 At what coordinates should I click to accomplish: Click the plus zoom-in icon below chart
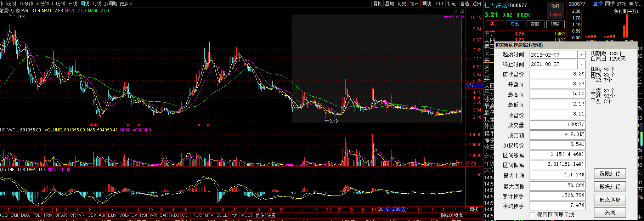[x=470, y=215]
